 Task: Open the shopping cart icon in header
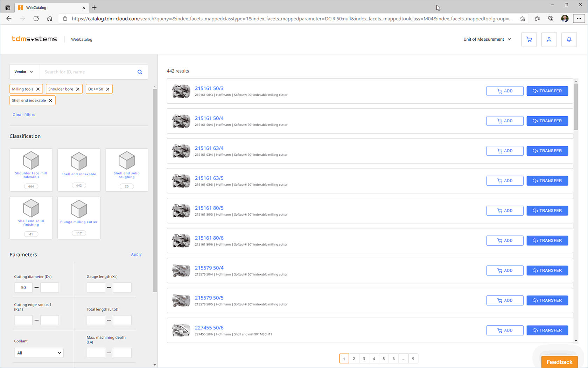coord(529,40)
